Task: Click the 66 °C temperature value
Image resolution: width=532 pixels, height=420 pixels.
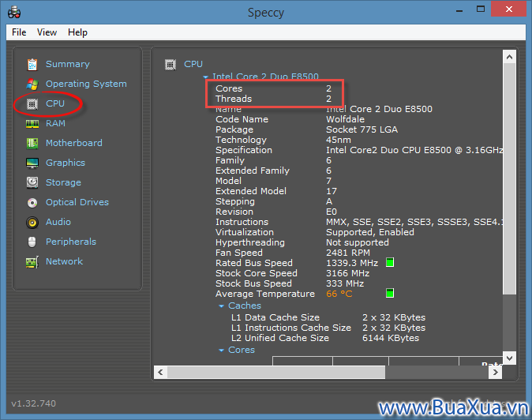Action: pyautogui.click(x=339, y=294)
